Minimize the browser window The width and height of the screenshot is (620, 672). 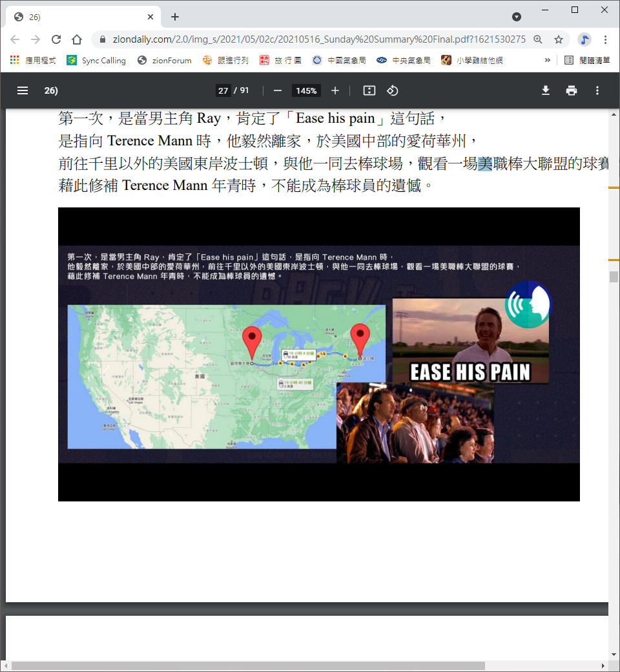[545, 10]
